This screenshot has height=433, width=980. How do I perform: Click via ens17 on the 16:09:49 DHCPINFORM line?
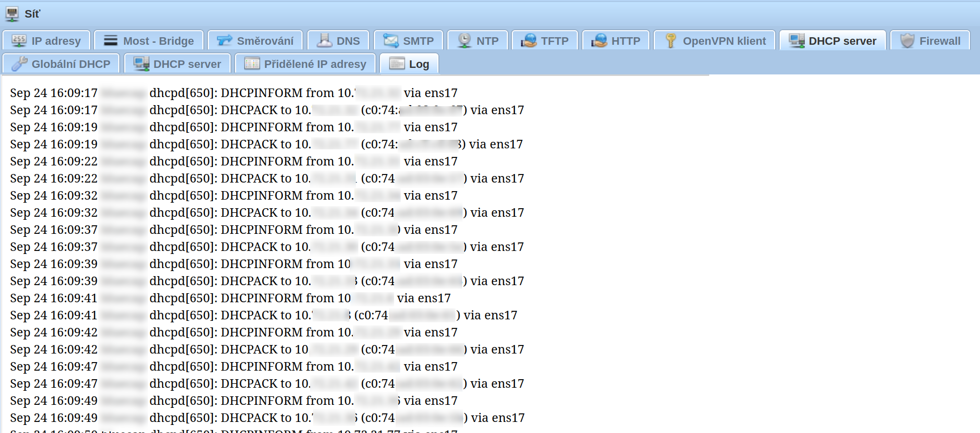click(x=431, y=401)
